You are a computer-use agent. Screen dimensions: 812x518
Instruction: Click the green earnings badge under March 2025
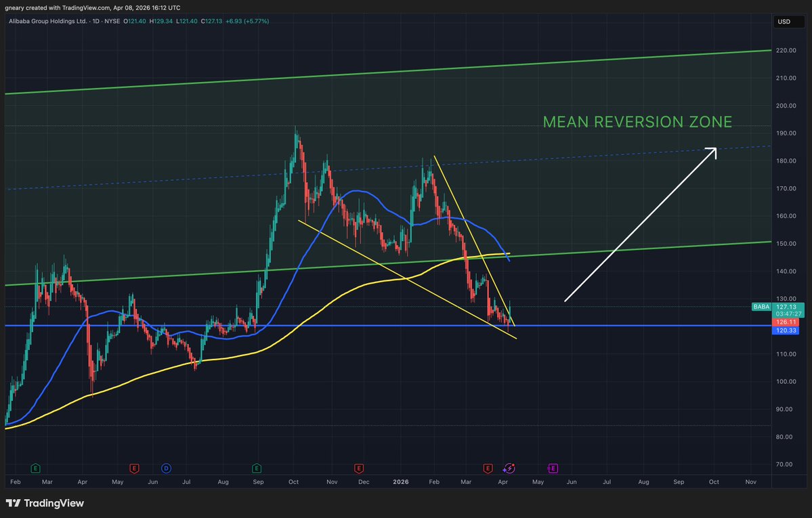tap(35, 467)
